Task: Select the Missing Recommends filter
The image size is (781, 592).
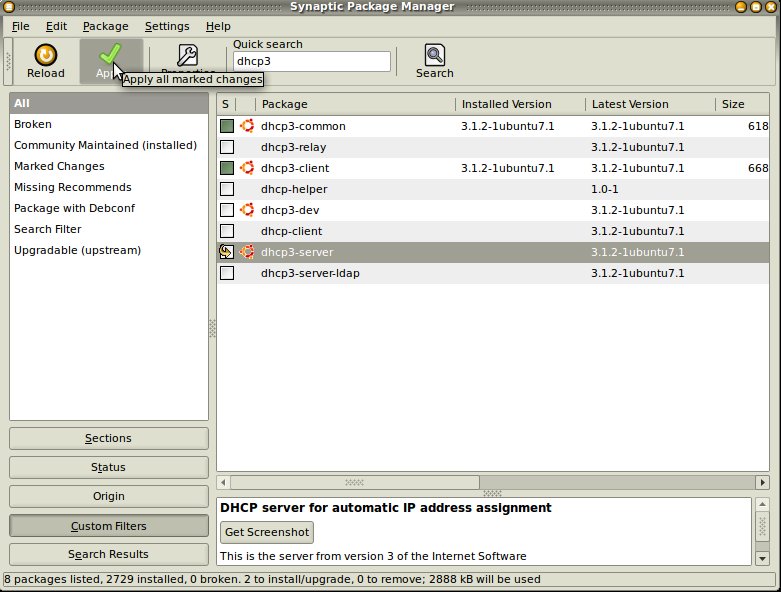Action: pyautogui.click(x=109, y=187)
